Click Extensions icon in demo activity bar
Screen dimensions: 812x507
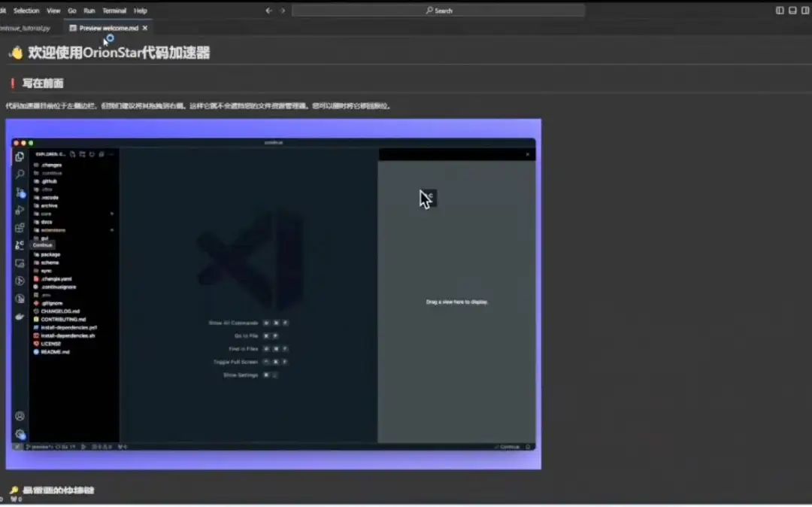(x=20, y=227)
